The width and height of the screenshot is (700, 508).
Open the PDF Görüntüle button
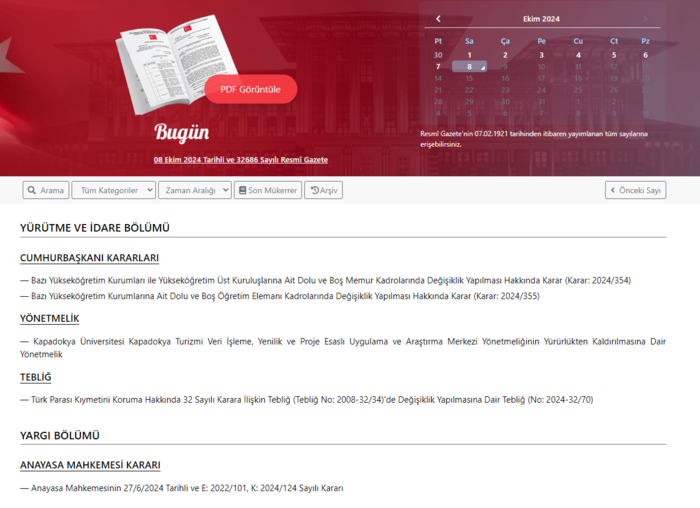[x=251, y=89]
